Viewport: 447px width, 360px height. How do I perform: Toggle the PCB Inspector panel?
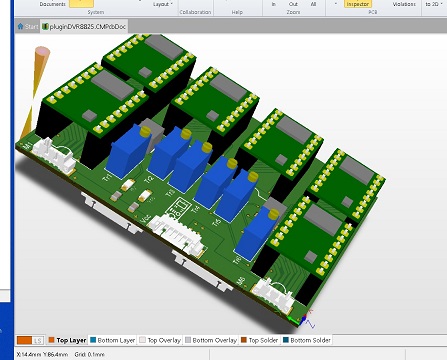point(358,4)
